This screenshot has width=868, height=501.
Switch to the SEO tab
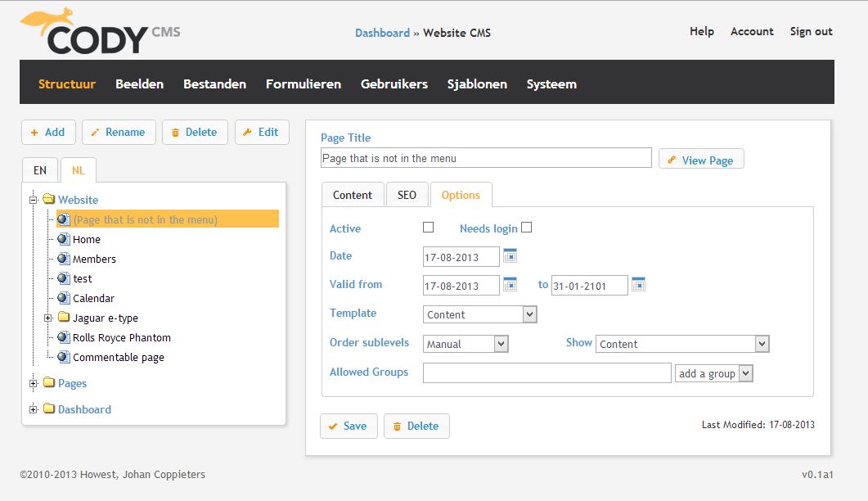coord(407,195)
